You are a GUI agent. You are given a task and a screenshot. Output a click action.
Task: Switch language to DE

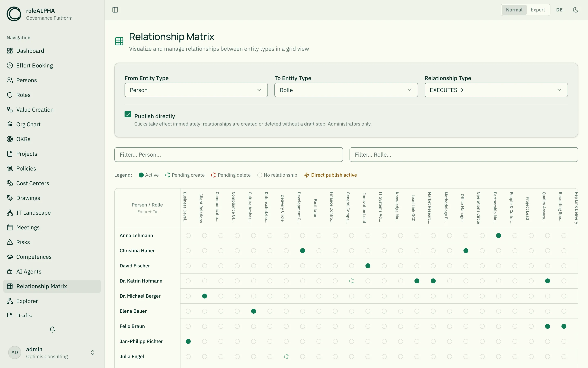pos(559,10)
